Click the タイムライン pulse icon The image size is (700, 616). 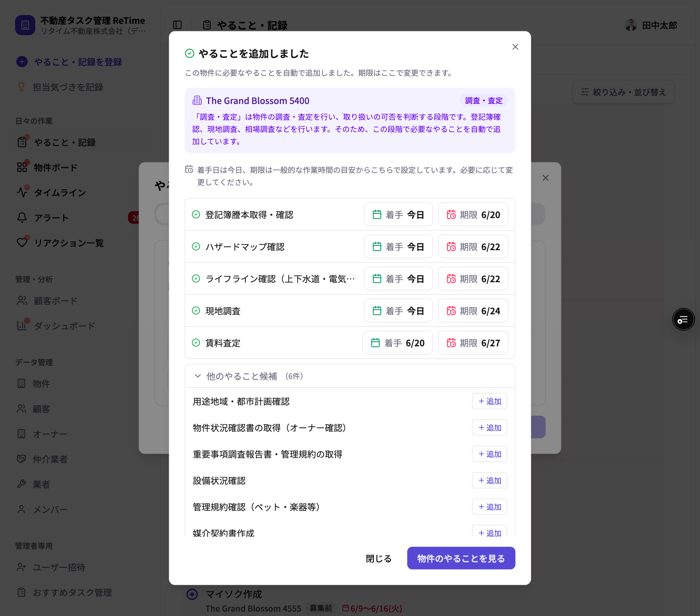click(22, 192)
